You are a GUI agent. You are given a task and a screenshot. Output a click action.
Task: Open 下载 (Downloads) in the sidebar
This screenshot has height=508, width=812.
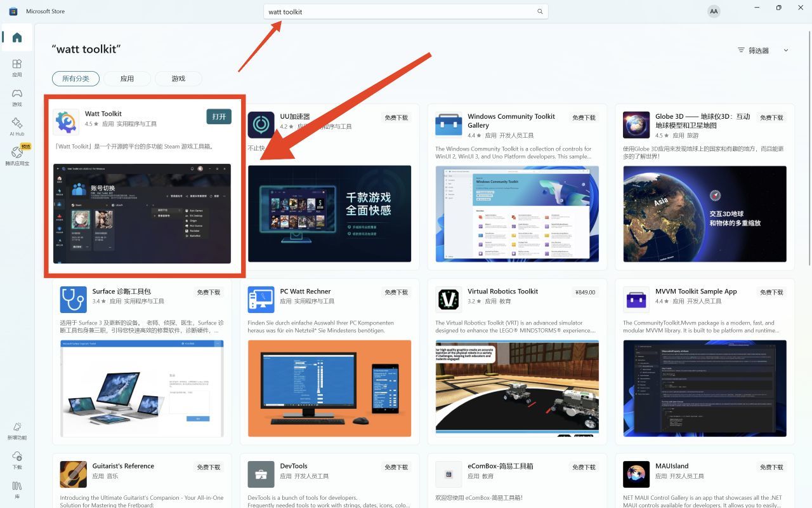[x=17, y=460]
